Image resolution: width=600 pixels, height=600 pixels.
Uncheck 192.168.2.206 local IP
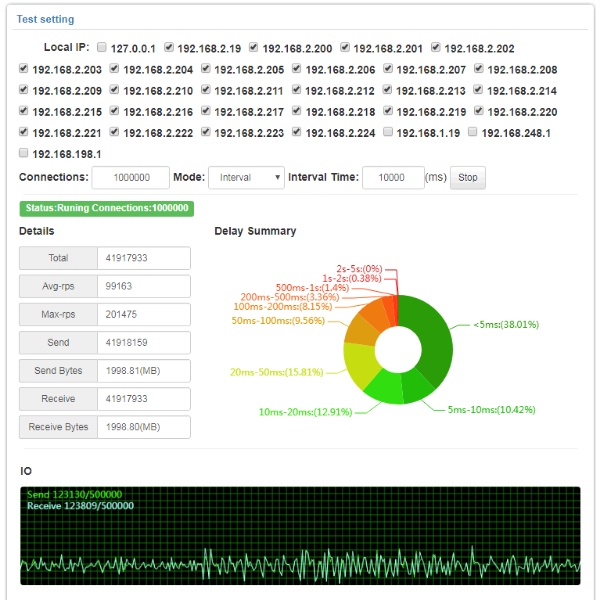click(x=296, y=68)
